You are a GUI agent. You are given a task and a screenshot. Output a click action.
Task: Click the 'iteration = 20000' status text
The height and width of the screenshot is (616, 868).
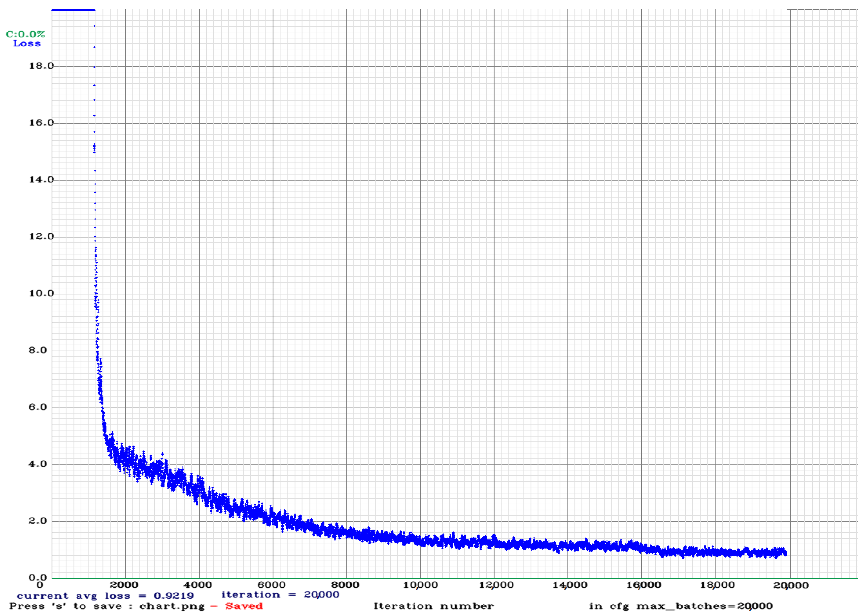tap(280, 595)
